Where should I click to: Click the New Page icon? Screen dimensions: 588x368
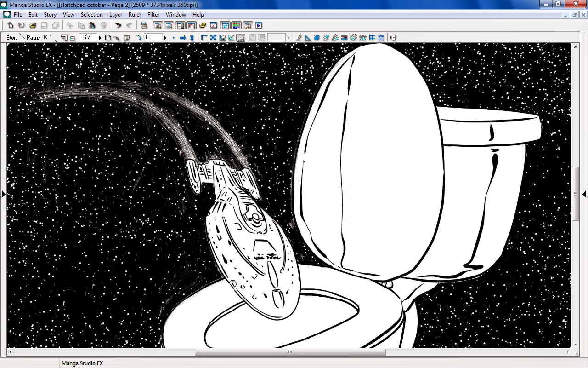click(11, 26)
